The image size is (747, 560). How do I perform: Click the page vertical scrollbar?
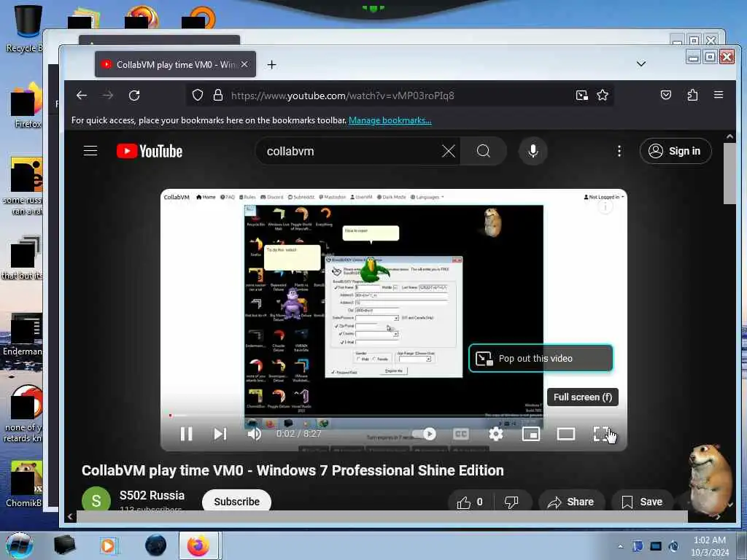729,173
